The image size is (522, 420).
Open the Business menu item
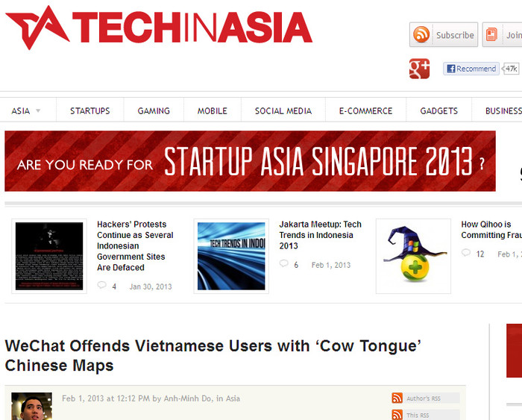(503, 111)
